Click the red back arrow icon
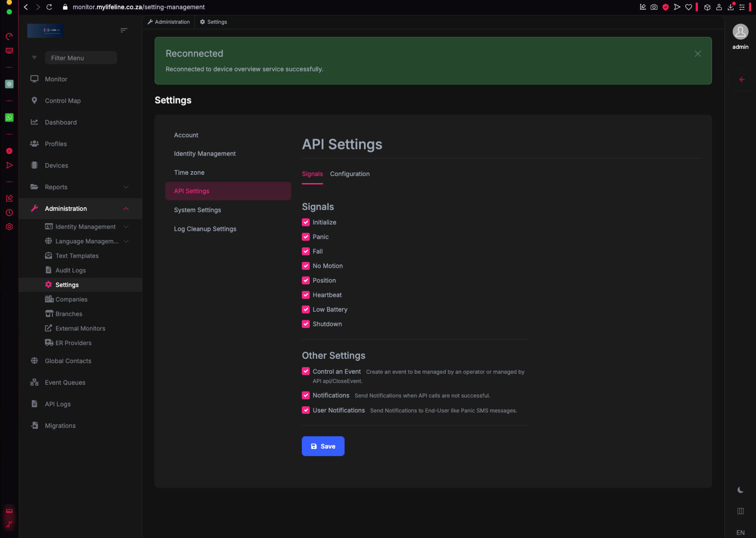The width and height of the screenshot is (756, 538). [742, 80]
